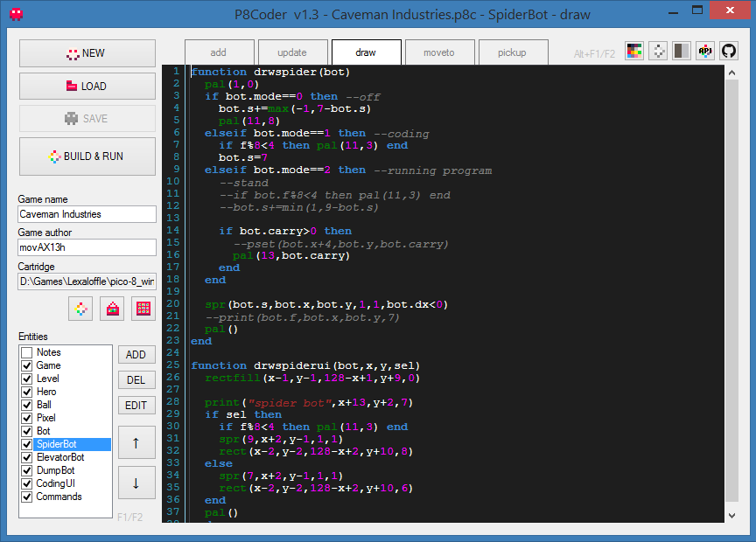Click code line 'function drwspider(bot)'
The height and width of the screenshot is (542, 756).
click(x=270, y=73)
